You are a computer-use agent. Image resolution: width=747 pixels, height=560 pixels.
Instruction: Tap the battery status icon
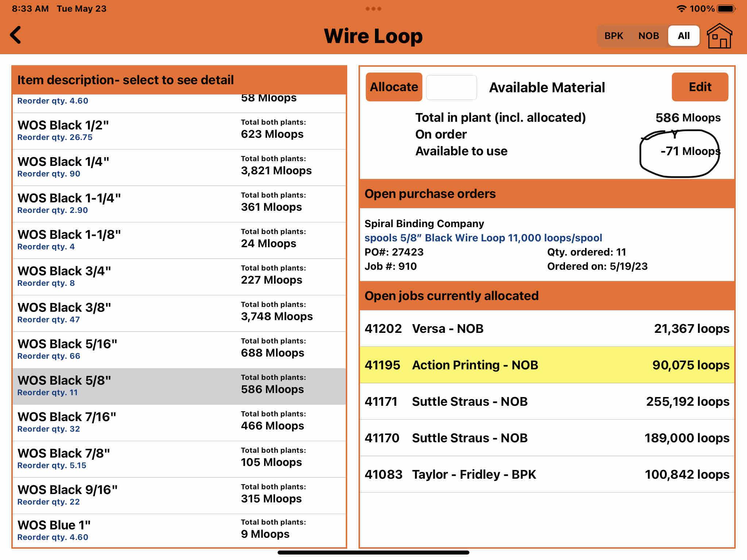[726, 9]
